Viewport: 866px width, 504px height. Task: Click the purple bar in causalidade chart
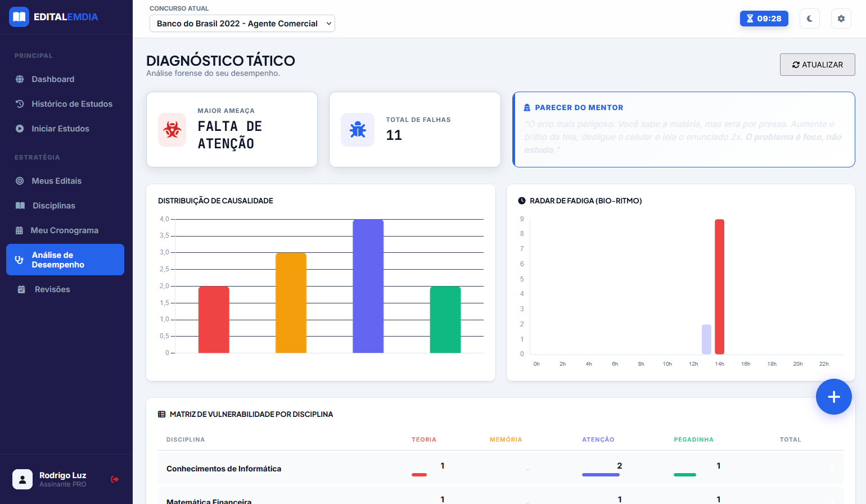(x=368, y=286)
